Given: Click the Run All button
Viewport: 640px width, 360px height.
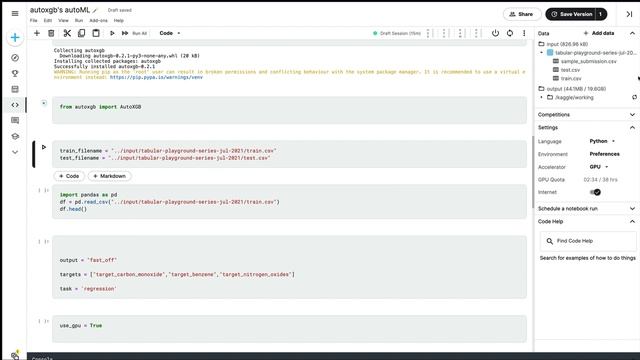Looking at the screenshot, I should (x=134, y=33).
